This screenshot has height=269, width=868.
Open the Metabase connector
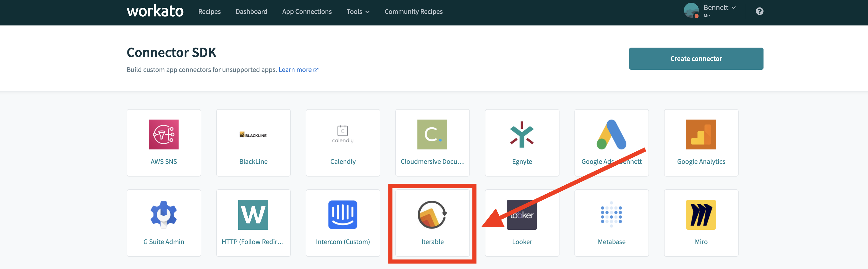coord(611,223)
